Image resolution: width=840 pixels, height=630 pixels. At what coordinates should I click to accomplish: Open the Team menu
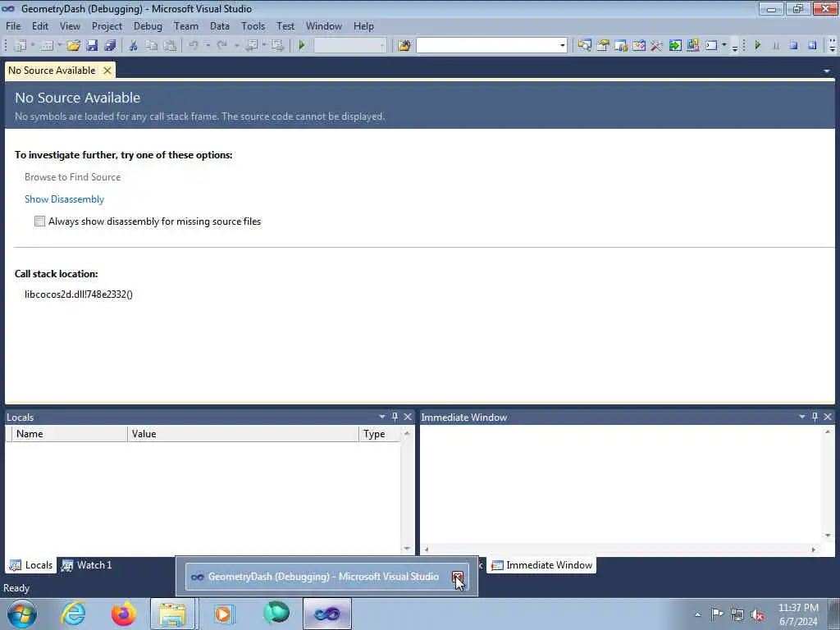(x=186, y=26)
